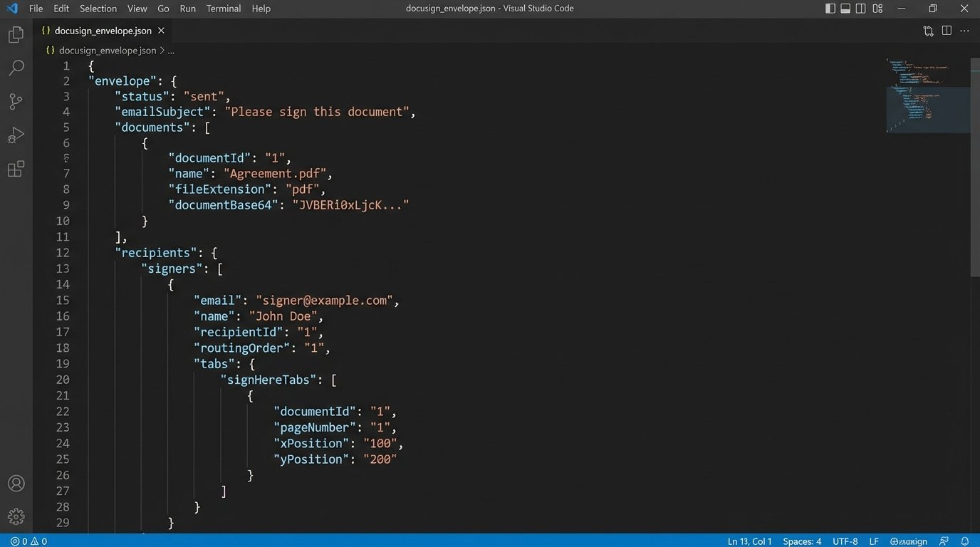Image resolution: width=980 pixels, height=547 pixels.
Task: Toggle the secondary side bar layout button
Action: point(861,9)
